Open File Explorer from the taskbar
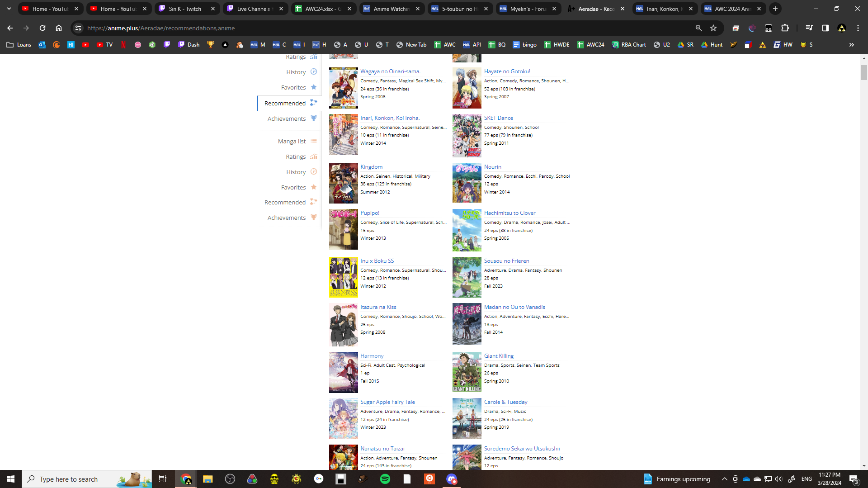868x488 pixels. point(208,479)
